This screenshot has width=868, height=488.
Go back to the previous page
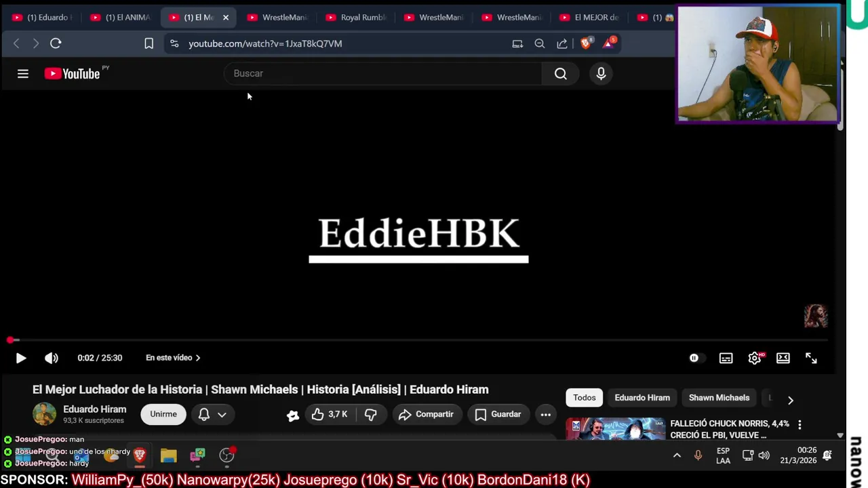[x=16, y=43]
